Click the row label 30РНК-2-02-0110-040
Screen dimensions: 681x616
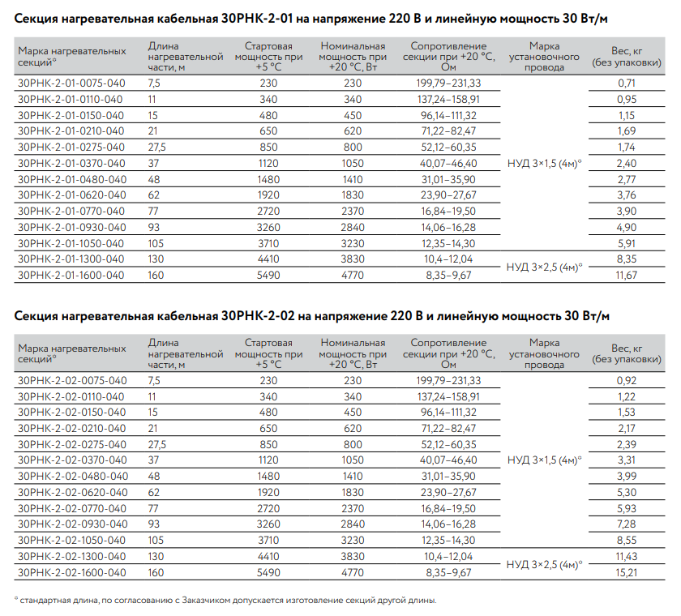(71, 397)
